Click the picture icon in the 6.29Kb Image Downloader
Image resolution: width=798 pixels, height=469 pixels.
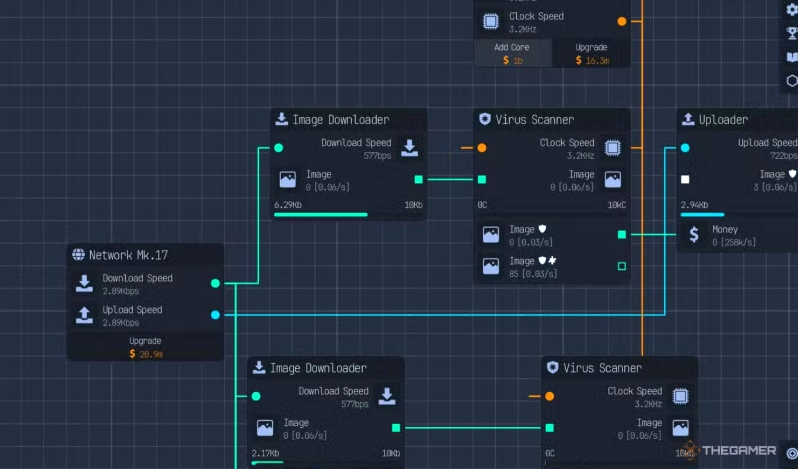(x=288, y=180)
